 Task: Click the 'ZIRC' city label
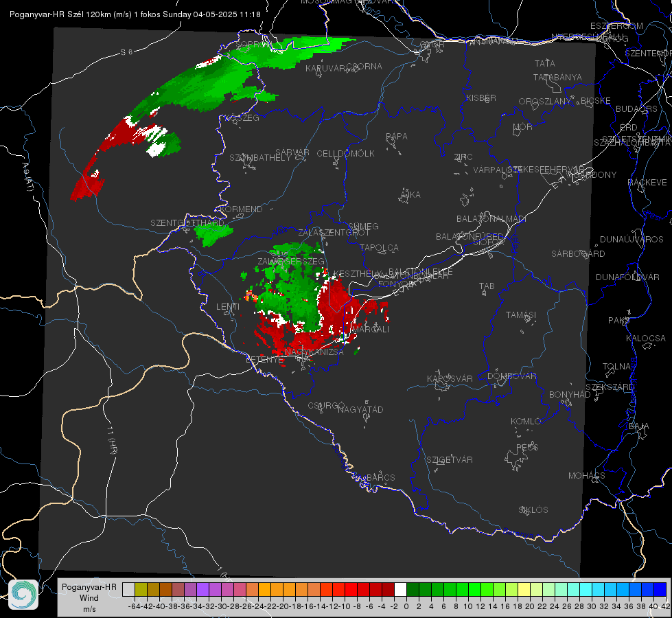pos(463,157)
